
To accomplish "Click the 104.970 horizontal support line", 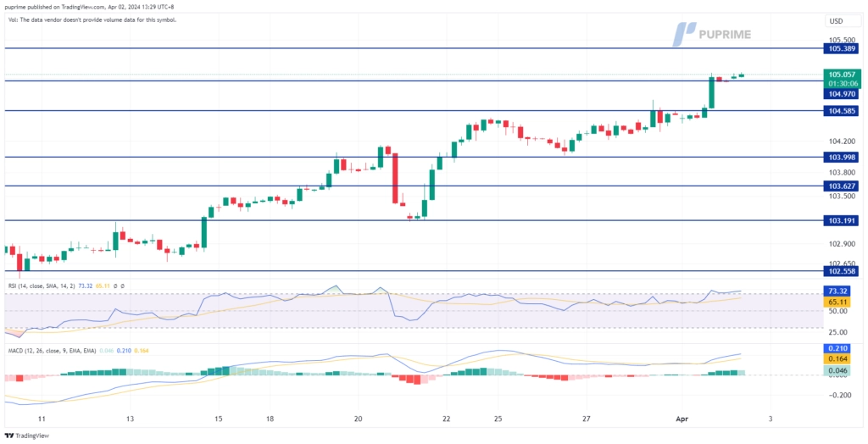I will point(413,80).
